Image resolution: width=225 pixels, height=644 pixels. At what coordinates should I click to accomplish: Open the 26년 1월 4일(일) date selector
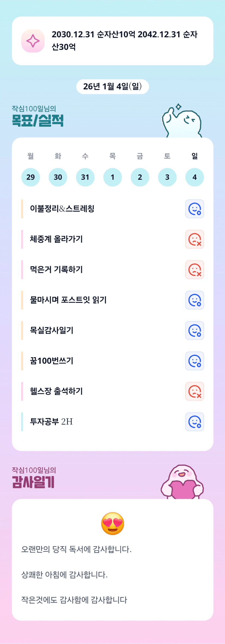pyautogui.click(x=112, y=87)
